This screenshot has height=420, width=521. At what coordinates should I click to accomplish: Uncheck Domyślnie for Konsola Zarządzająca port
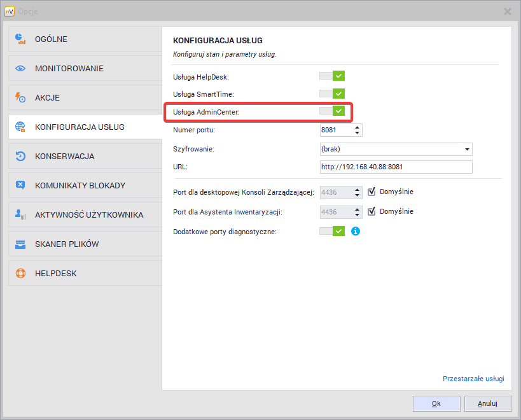click(x=373, y=192)
